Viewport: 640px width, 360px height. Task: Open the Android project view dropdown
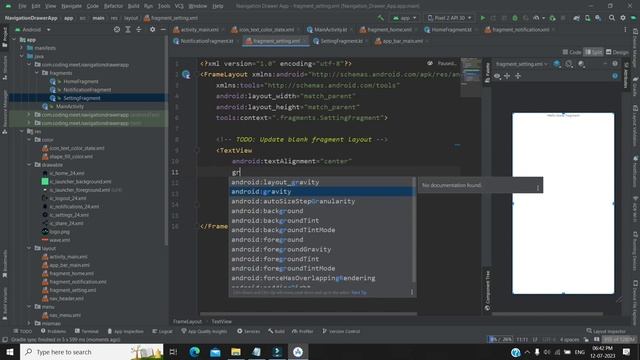(x=33, y=30)
